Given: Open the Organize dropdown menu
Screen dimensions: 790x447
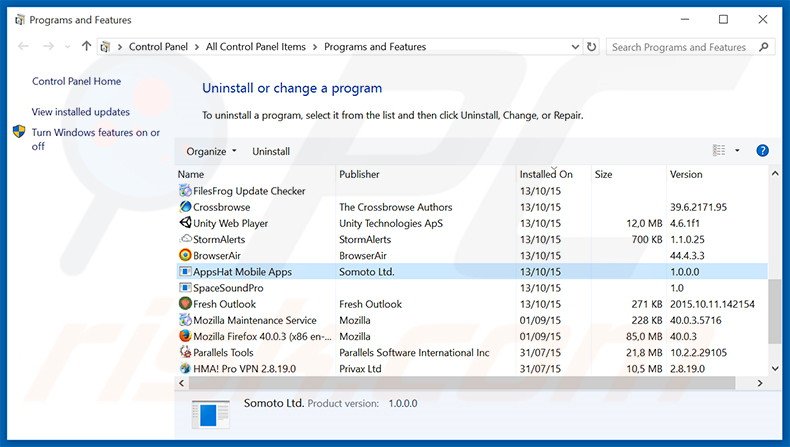Looking at the screenshot, I should click(x=211, y=151).
